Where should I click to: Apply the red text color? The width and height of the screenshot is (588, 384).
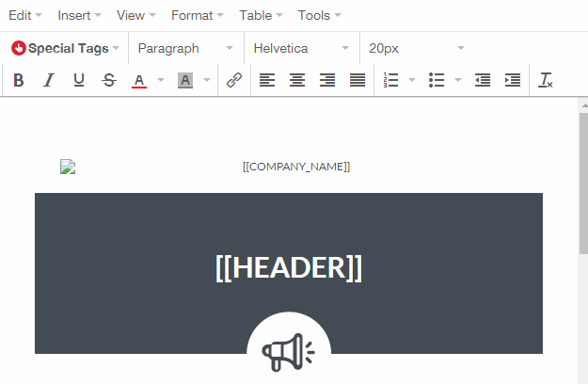click(139, 80)
